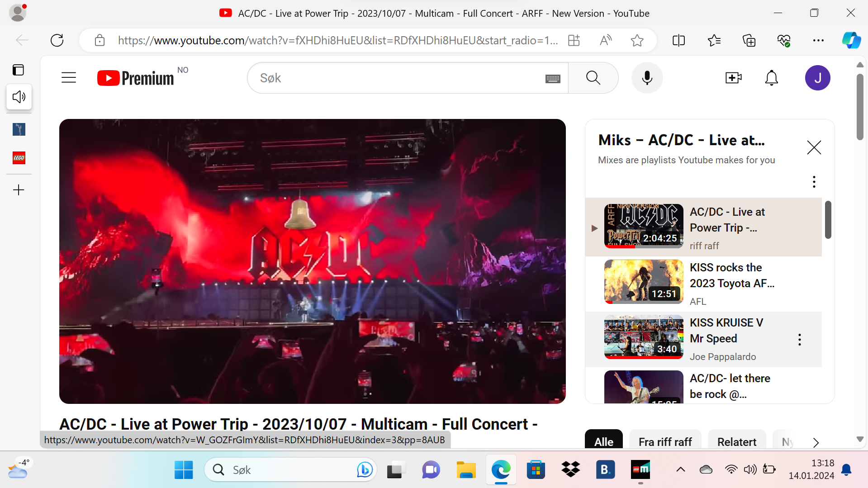This screenshot has height=488, width=868.
Task: Open the on-screen keyboard icon in search box
Action: tap(553, 79)
